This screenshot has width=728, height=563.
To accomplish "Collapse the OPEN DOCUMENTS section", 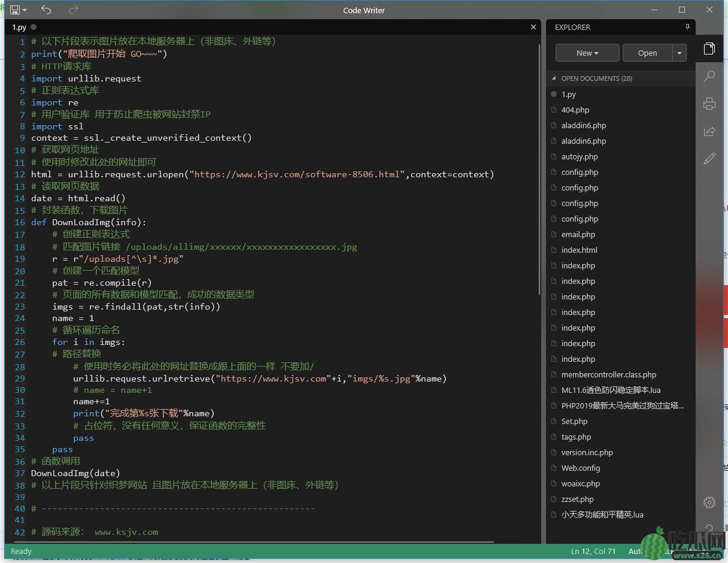I will (x=554, y=78).
